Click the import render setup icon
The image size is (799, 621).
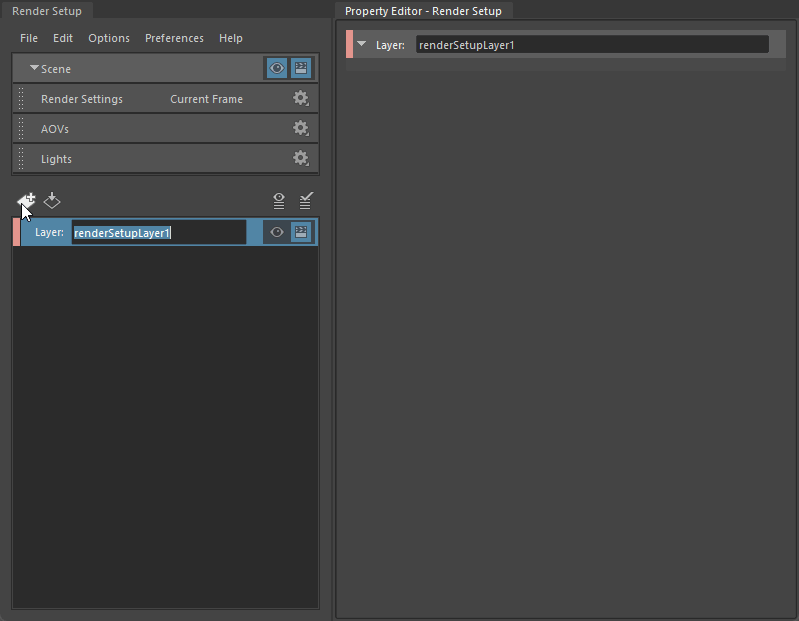53,201
